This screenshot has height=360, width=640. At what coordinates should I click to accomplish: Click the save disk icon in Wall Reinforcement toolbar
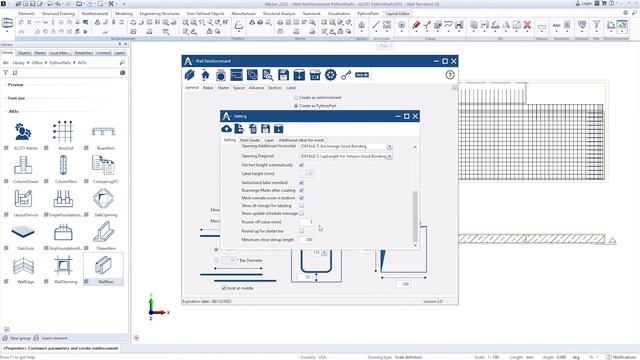[x=283, y=75]
